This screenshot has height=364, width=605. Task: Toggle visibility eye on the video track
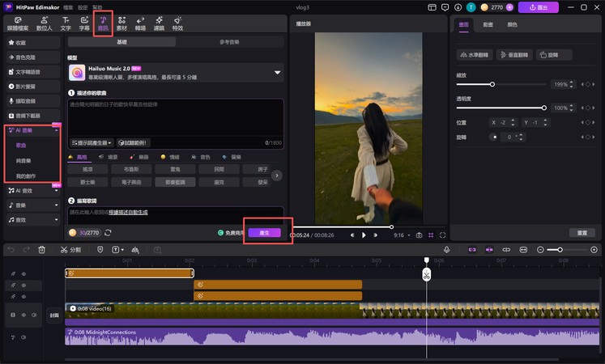point(23,313)
